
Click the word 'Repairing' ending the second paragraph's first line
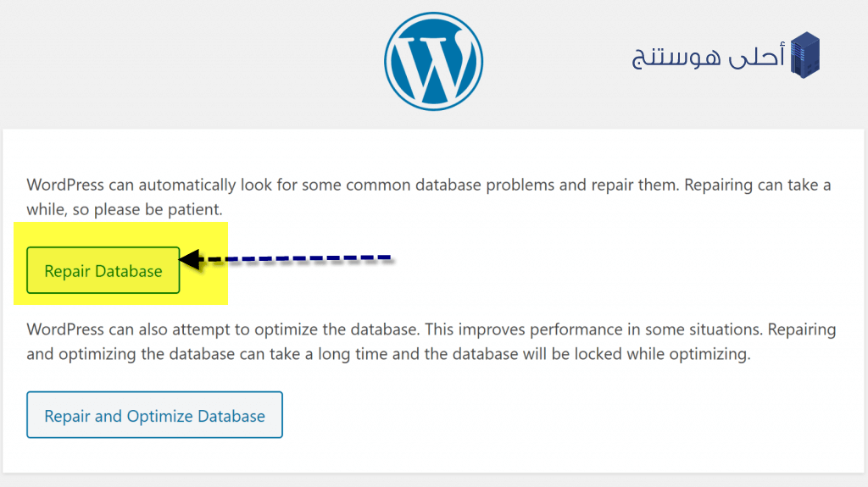(802, 329)
